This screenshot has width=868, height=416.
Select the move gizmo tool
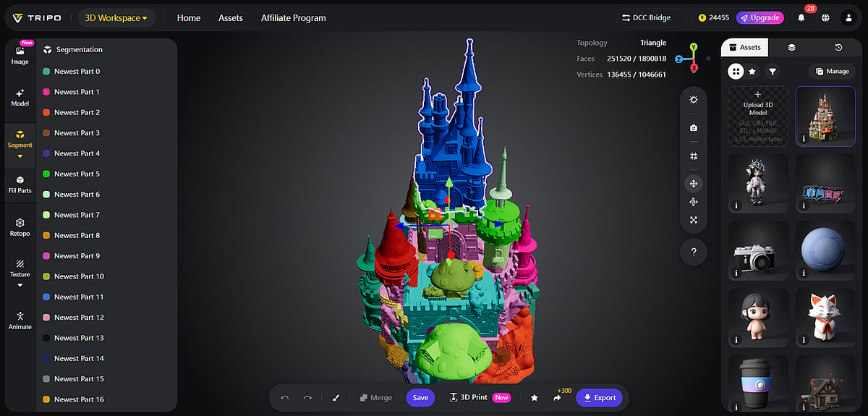(x=694, y=184)
